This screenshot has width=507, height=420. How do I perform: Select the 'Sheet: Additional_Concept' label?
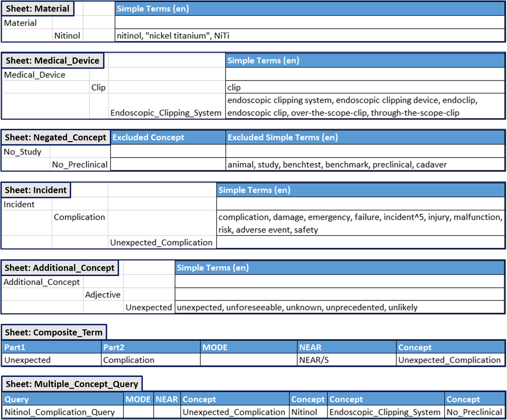click(60, 268)
